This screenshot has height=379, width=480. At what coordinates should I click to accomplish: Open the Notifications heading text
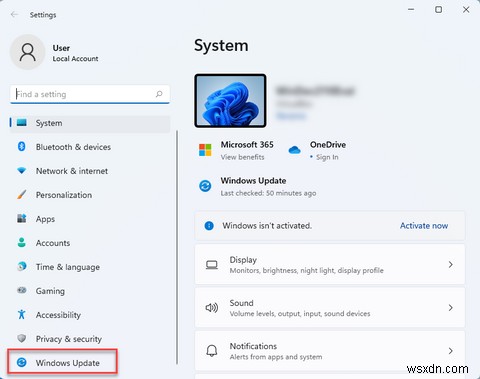(x=253, y=346)
